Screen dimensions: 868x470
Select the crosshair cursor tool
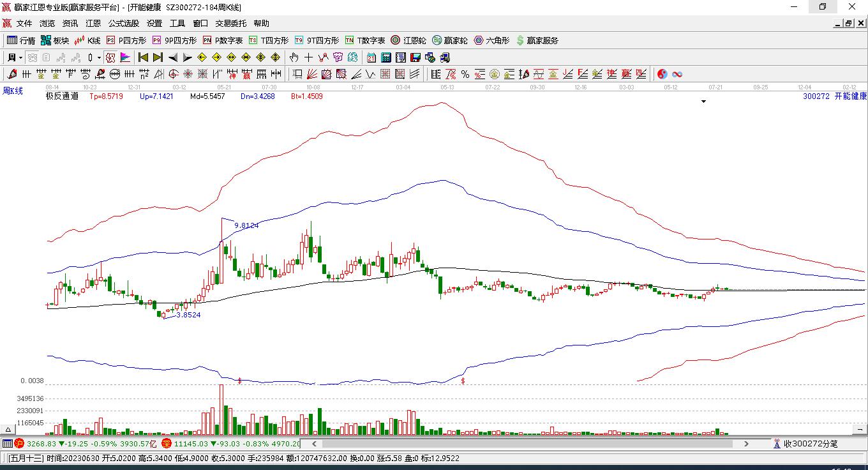coord(309,57)
